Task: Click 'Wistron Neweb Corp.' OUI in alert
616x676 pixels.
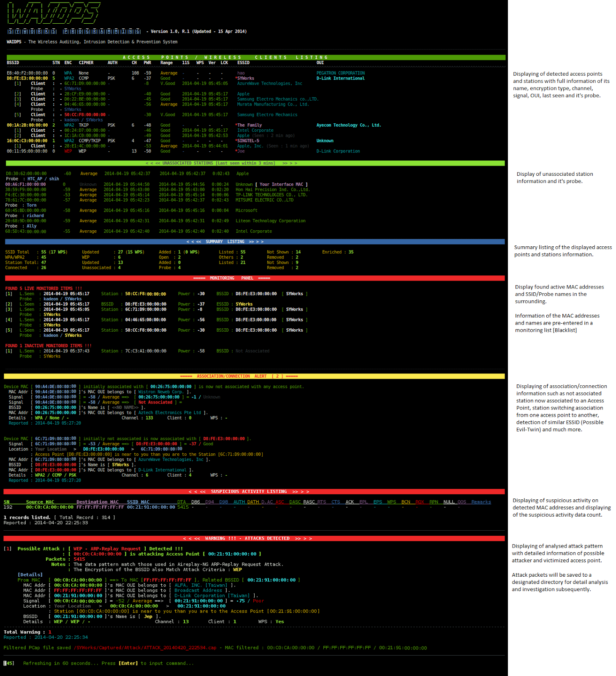Action: [x=161, y=392]
